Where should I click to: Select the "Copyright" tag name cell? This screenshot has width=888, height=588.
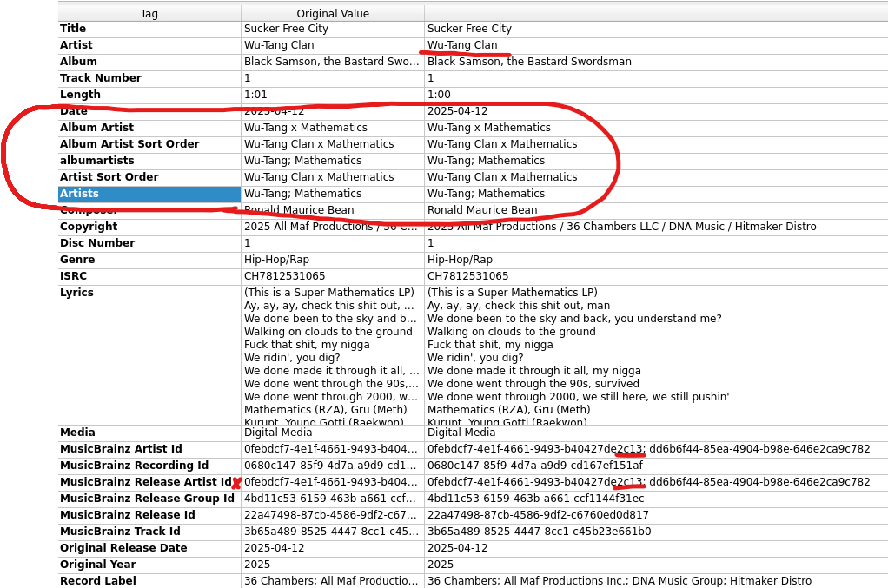pos(149,227)
